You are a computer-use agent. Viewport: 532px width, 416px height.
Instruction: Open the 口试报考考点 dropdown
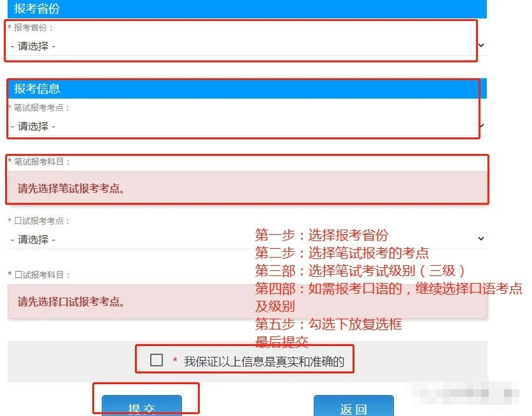(247, 239)
